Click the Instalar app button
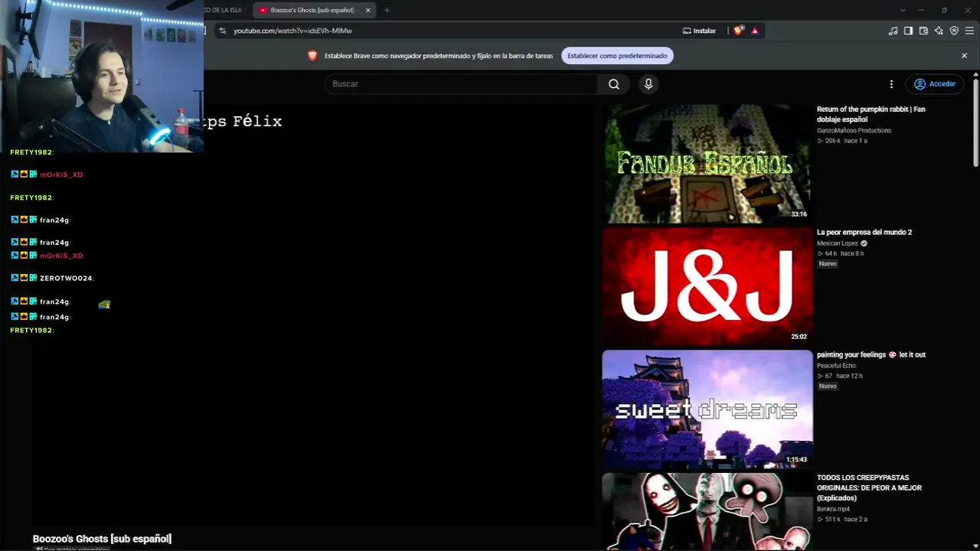Viewport: 980px width, 551px height. [699, 31]
